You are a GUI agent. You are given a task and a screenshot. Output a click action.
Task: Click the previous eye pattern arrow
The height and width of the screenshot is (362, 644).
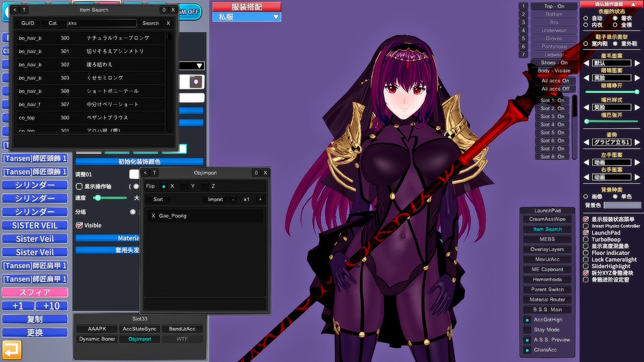pyautogui.click(x=587, y=78)
